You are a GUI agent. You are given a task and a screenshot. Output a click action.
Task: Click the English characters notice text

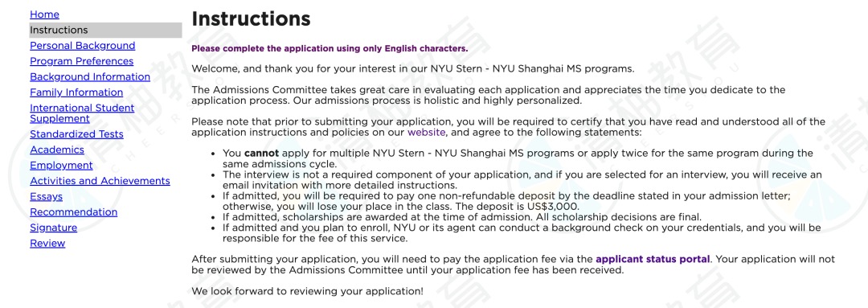click(x=330, y=48)
